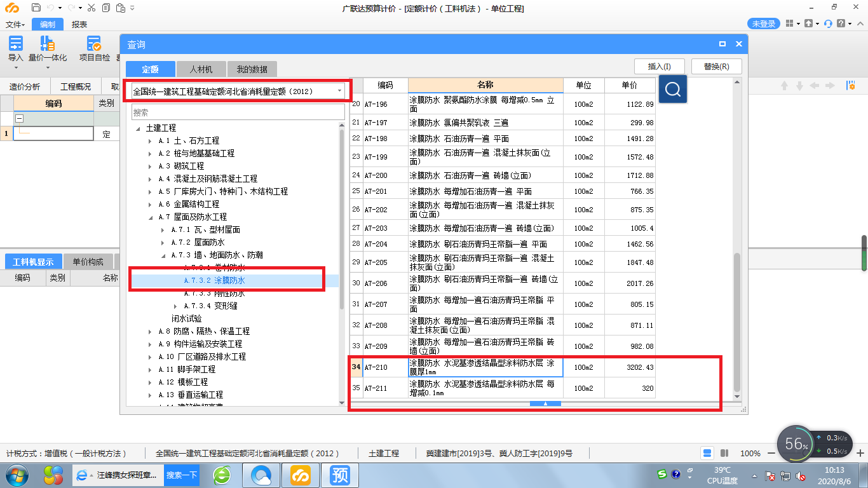The height and width of the screenshot is (488, 868).
Task: Open the 工程概况 tab
Action: (76, 87)
